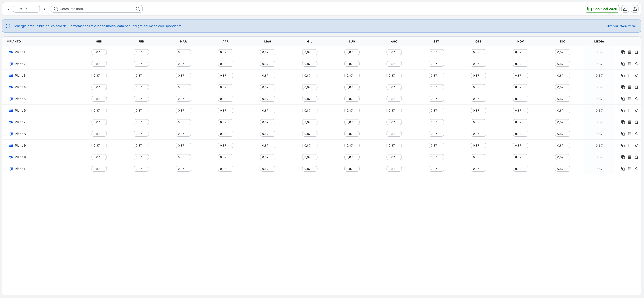Click Plant 8 MEDIA value 0,87
Screen dimensions: 644x298
[x=599, y=134]
